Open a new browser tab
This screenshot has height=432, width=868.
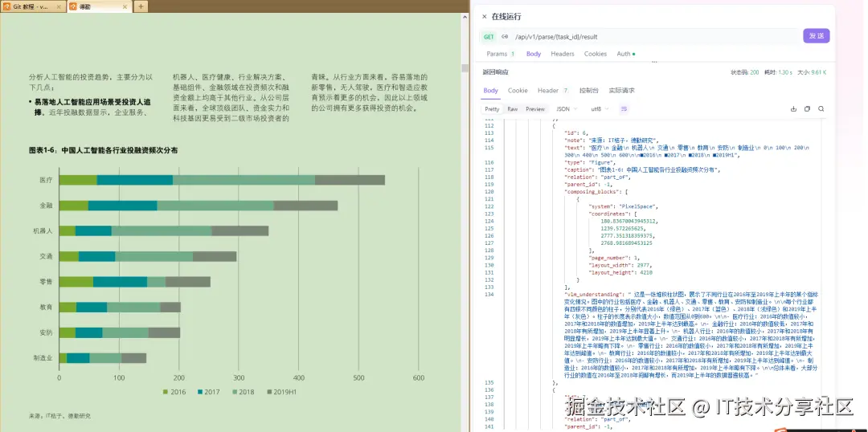tap(141, 6)
